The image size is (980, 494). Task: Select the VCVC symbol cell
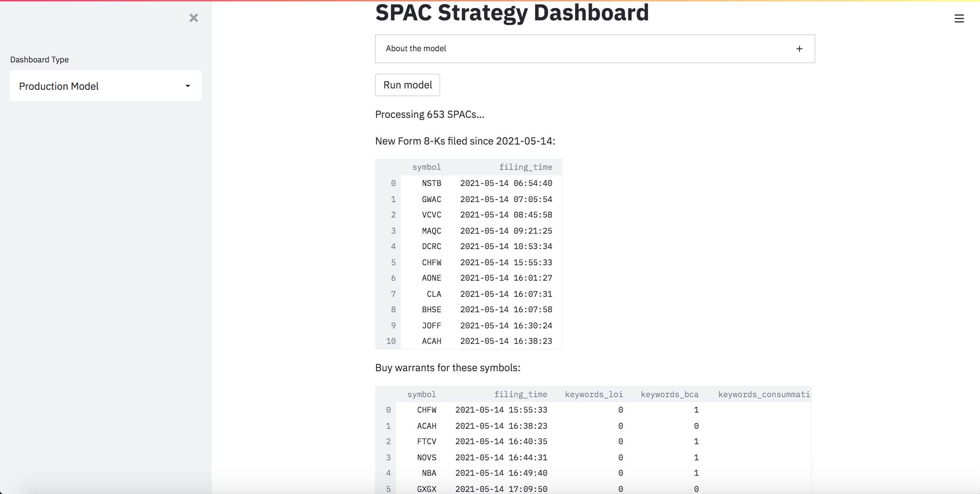431,215
